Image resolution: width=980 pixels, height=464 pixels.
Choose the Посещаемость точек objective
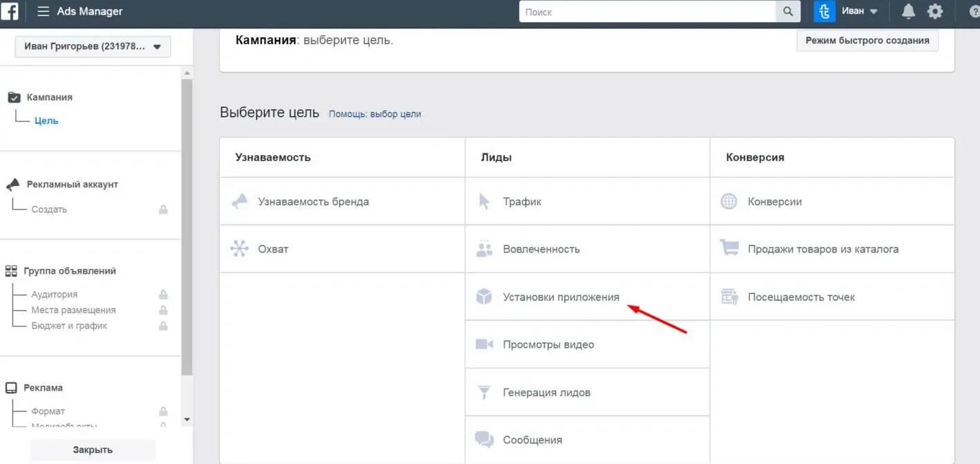coord(832,297)
